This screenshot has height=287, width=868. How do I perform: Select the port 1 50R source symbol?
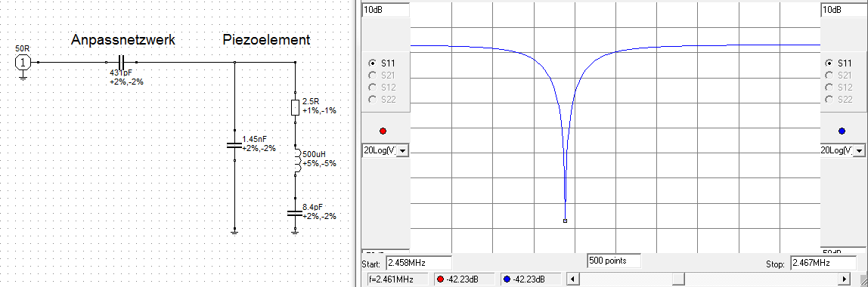pyautogui.click(x=23, y=63)
